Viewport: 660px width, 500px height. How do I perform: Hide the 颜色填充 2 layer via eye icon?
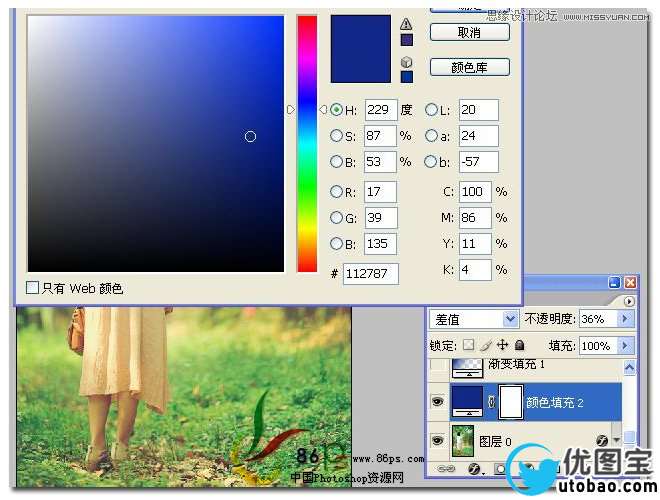[438, 402]
